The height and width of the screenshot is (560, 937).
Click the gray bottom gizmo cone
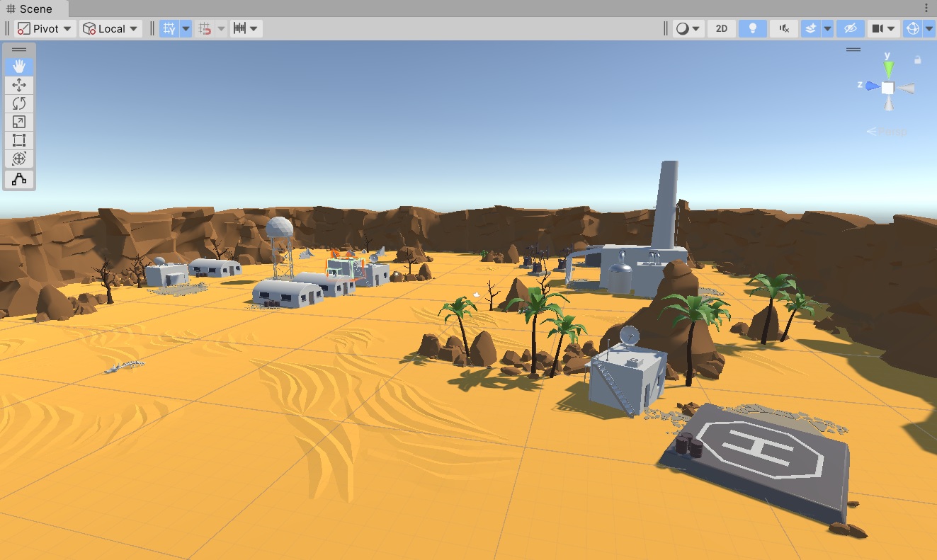(x=888, y=103)
